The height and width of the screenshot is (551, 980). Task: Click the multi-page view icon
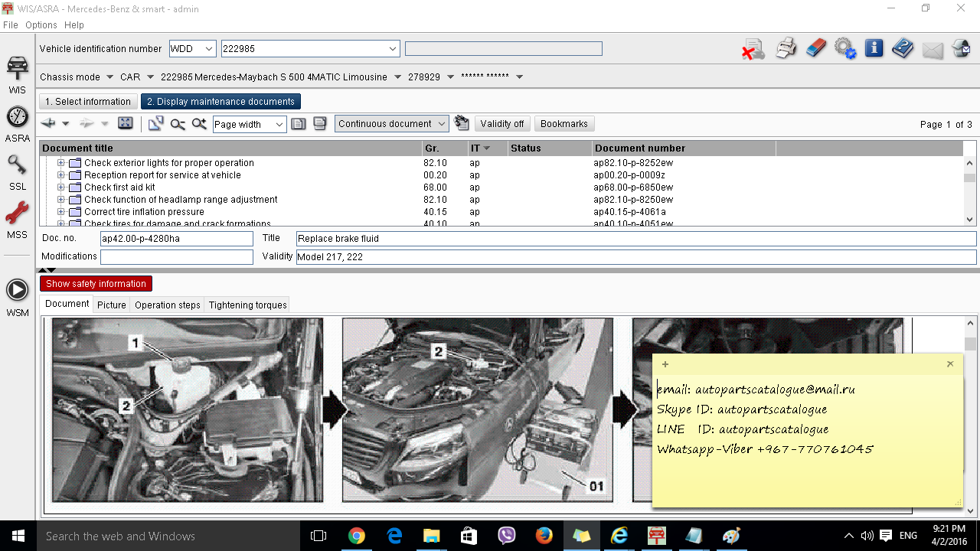pyautogui.click(x=319, y=124)
